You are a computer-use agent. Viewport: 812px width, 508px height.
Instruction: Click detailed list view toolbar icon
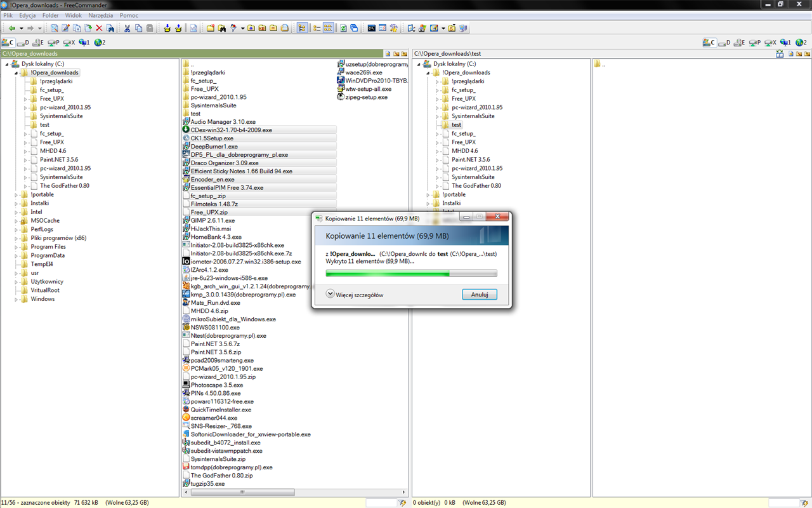pos(317,28)
